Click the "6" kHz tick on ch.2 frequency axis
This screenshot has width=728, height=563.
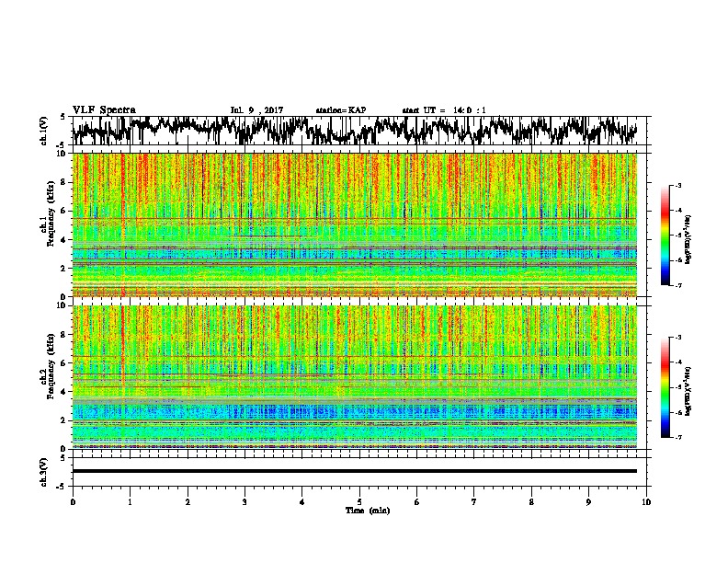click(x=65, y=363)
